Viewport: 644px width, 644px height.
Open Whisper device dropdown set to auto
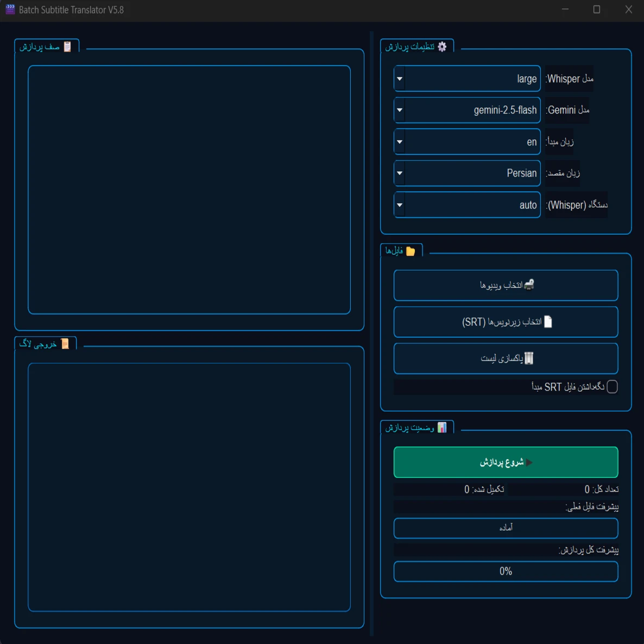click(400, 205)
